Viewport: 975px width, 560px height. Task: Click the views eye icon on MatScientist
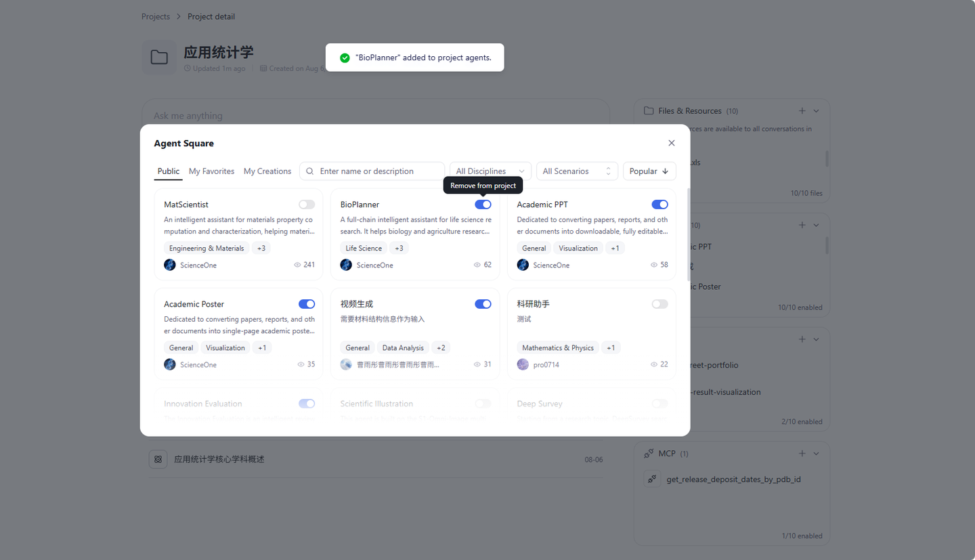[x=297, y=265]
